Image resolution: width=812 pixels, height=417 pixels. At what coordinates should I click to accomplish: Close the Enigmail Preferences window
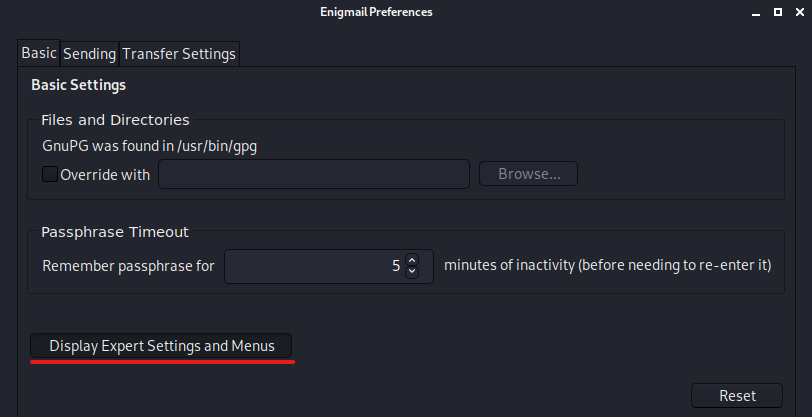[799, 13]
